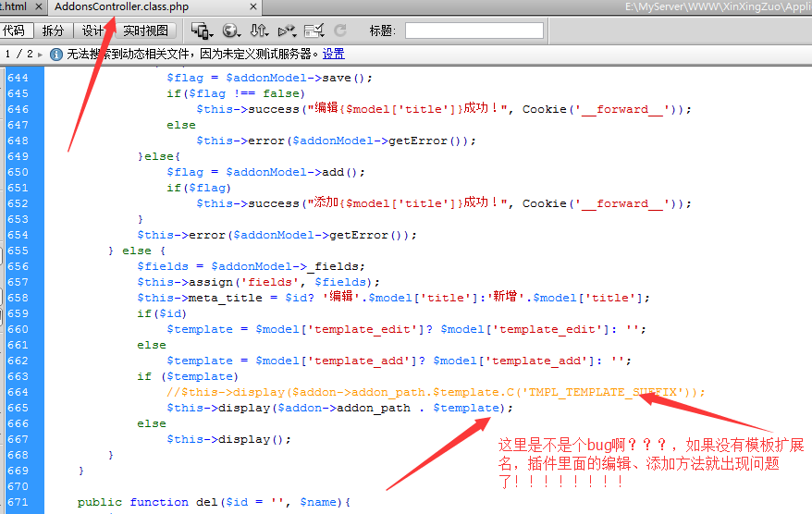Click the refresh design view icon

(340, 31)
